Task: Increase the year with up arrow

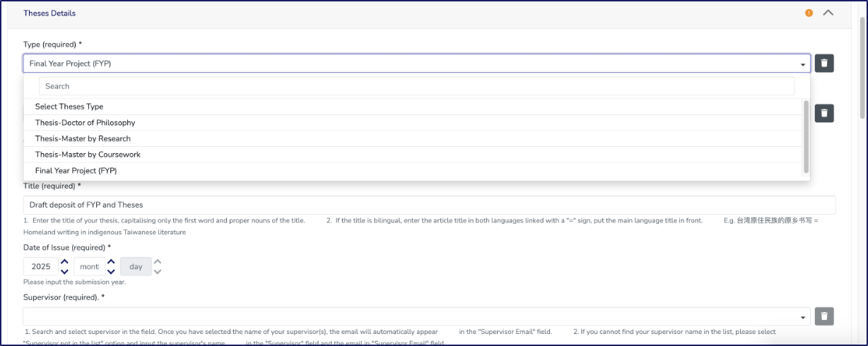Action: 64,262
